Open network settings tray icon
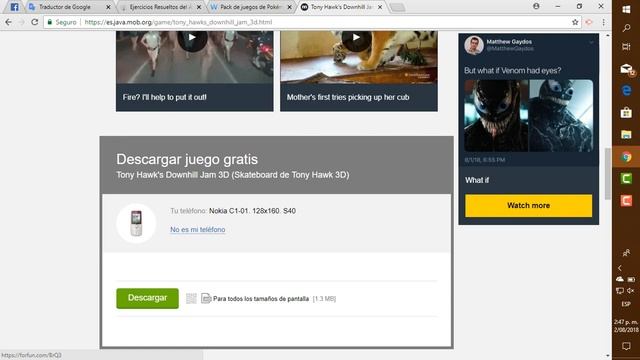The height and width of the screenshot is (360, 640). coord(620,291)
